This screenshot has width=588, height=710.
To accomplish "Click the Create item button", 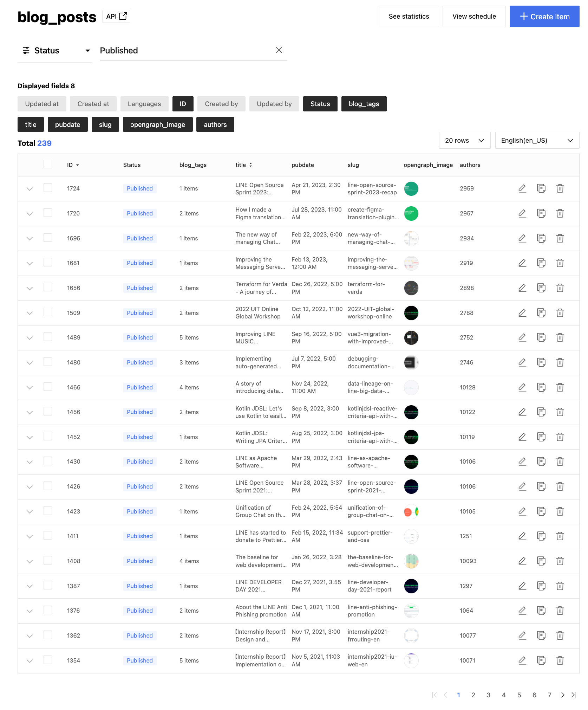I will [544, 16].
